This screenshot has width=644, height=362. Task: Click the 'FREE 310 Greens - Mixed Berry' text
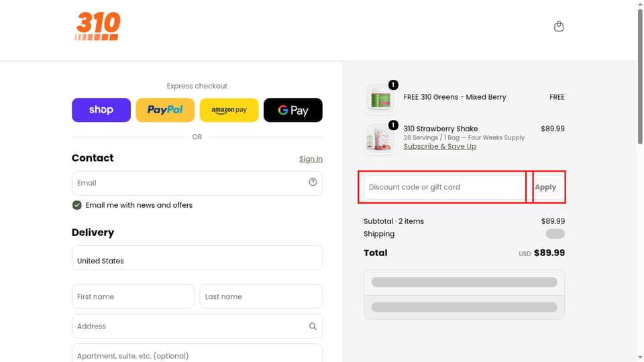coord(455,97)
